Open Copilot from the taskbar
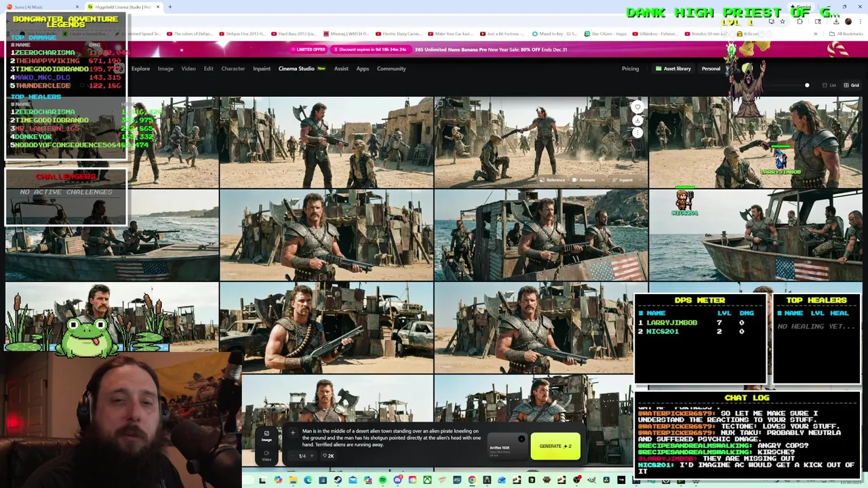Screen dimensions: 868x488 tap(278, 480)
